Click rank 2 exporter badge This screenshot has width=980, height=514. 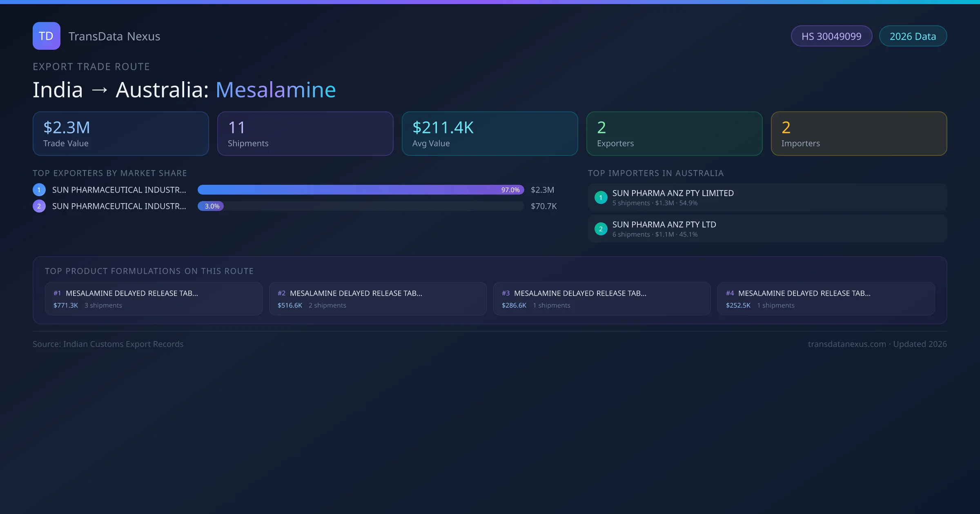tap(39, 206)
